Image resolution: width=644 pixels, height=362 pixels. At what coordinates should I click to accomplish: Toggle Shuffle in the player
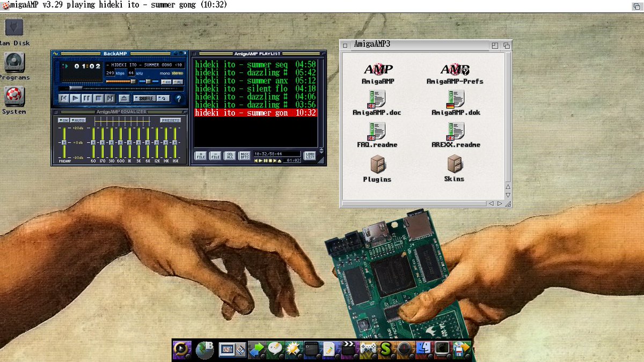pos(145,99)
